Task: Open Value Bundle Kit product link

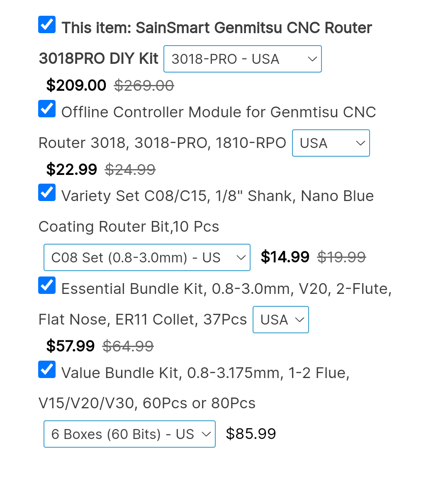Action: pyautogui.click(x=205, y=373)
